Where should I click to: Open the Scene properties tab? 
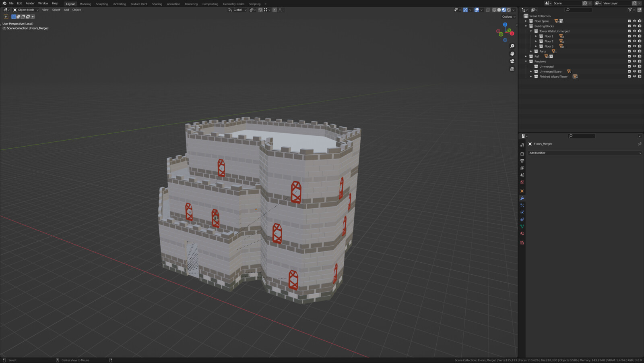pos(522,175)
